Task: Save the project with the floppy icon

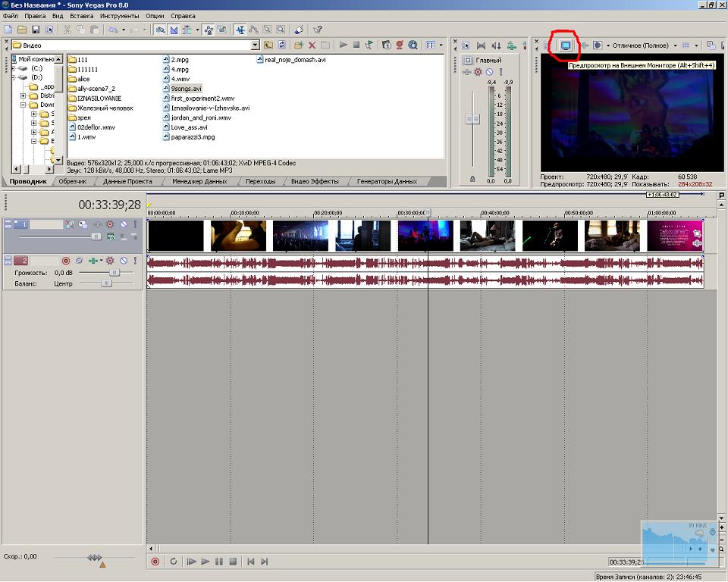Action: click(x=36, y=30)
